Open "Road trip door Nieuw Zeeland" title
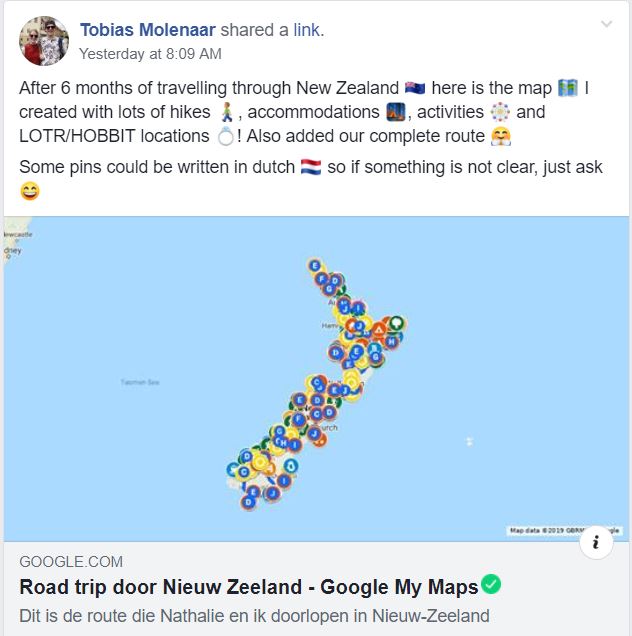Image resolution: width=632 pixels, height=636 pixels. tap(248, 587)
